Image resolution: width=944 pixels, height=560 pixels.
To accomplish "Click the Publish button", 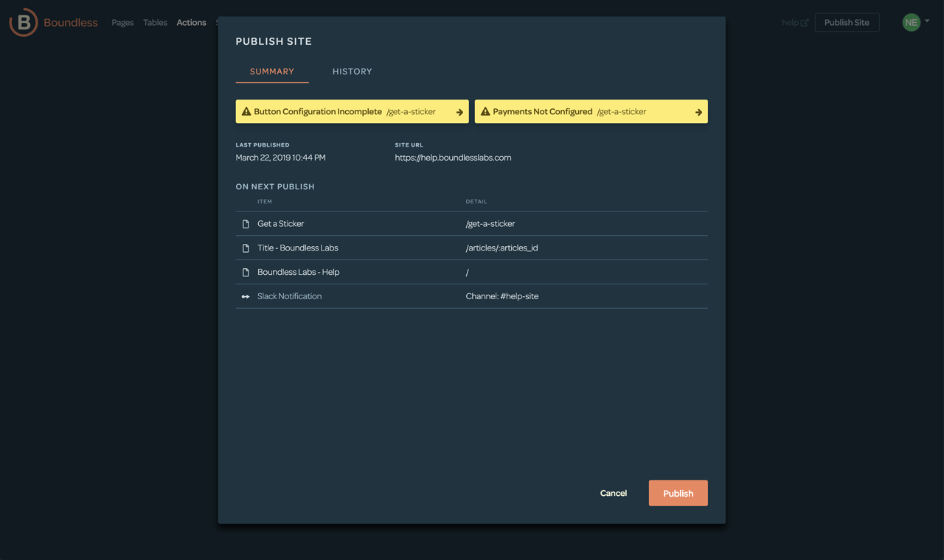I will point(678,493).
